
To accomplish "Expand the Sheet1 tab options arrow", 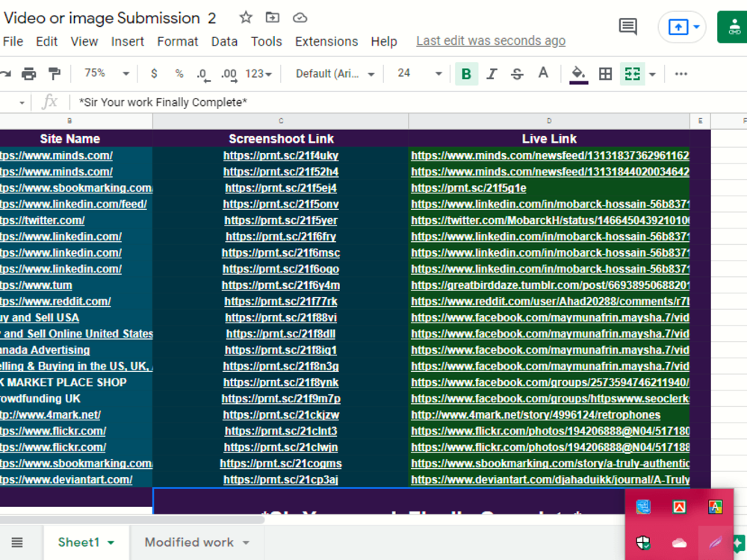I will [x=111, y=543].
